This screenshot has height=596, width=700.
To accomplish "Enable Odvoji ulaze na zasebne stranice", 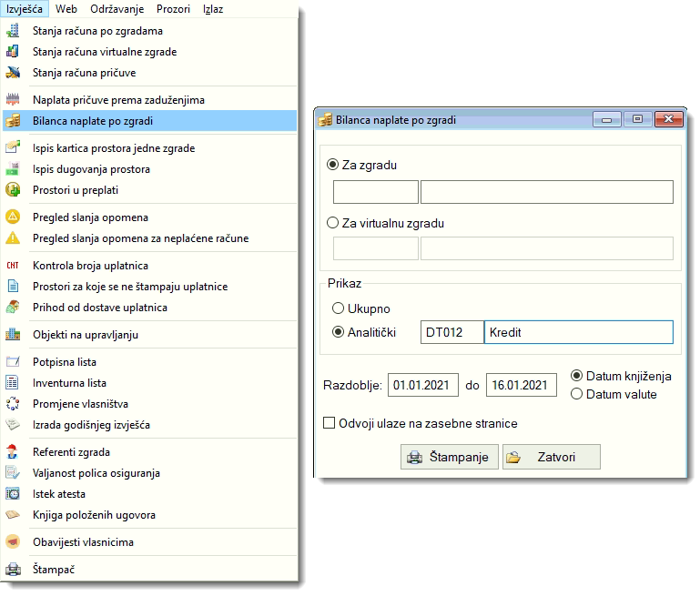I will point(330,423).
